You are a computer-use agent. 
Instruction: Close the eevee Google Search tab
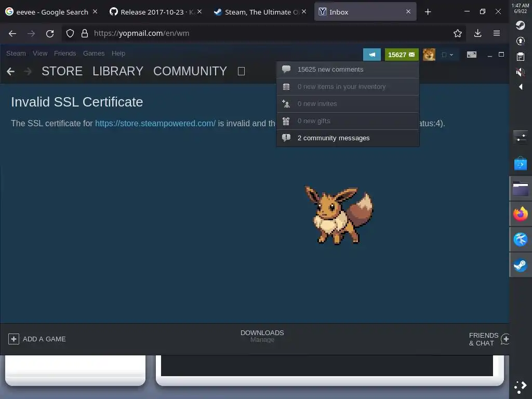tap(95, 11)
